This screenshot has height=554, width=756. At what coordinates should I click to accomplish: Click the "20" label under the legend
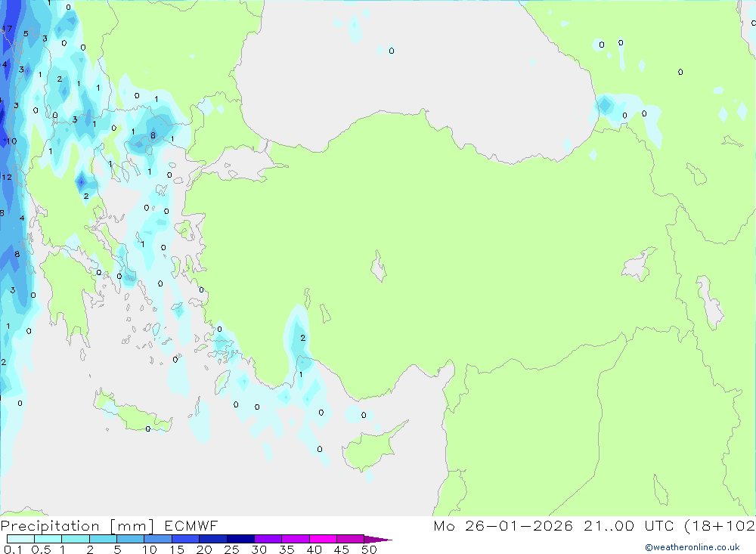click(204, 549)
